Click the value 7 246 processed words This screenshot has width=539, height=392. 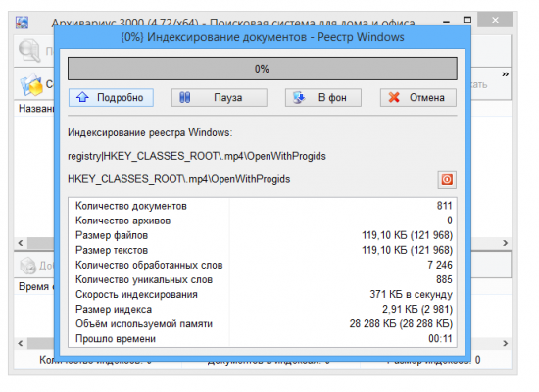coord(440,265)
